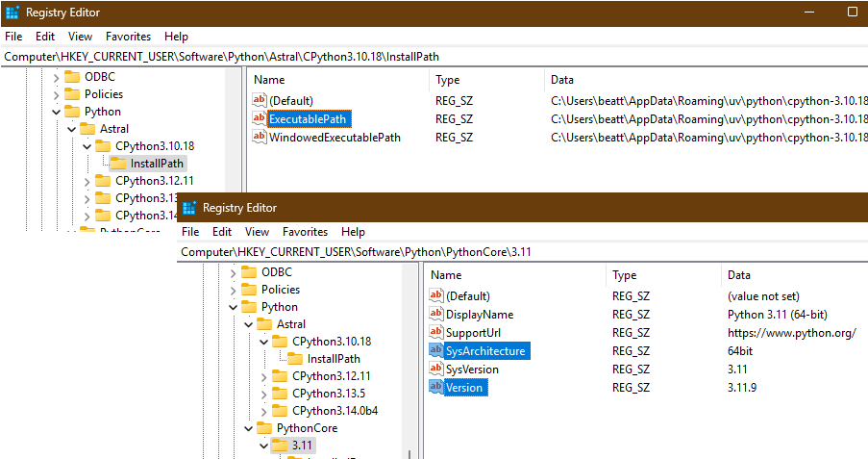This screenshot has width=868, height=459.
Task: Collapse Python key in back window tree
Action: pos(56,112)
